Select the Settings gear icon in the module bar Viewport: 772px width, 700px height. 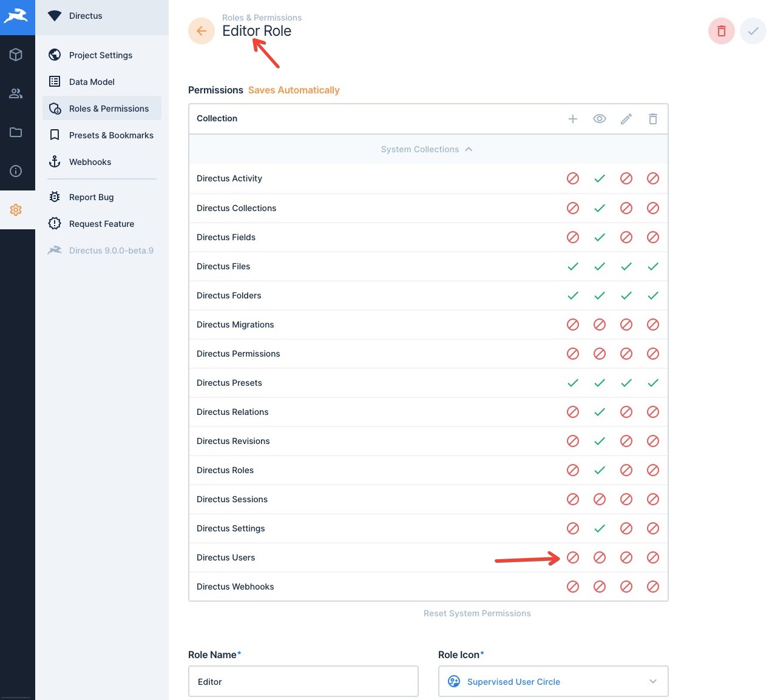[18, 210]
